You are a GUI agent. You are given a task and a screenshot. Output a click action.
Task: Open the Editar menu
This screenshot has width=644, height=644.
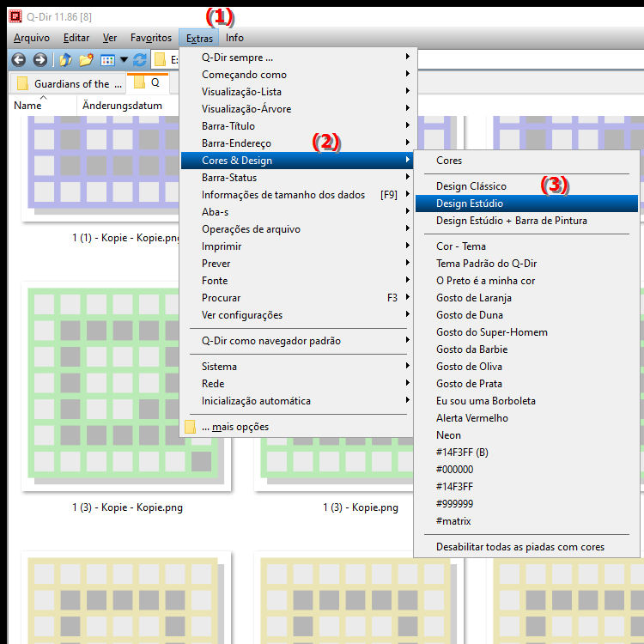click(76, 38)
